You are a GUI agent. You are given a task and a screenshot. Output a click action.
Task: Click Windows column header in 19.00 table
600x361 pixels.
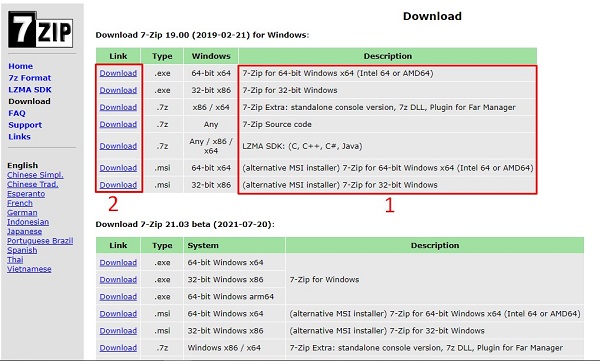pyautogui.click(x=211, y=56)
